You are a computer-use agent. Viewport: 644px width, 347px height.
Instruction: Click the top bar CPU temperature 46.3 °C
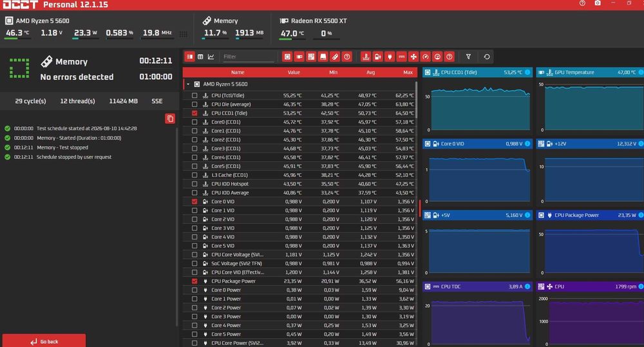[17, 33]
